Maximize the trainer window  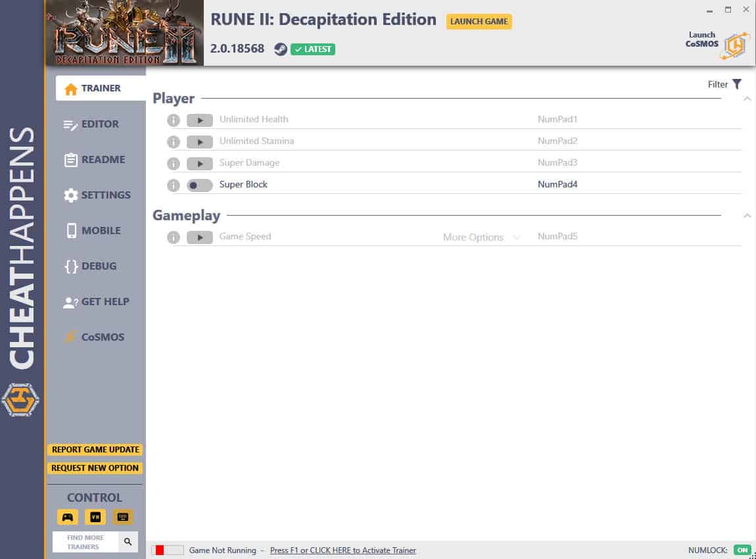(x=728, y=10)
